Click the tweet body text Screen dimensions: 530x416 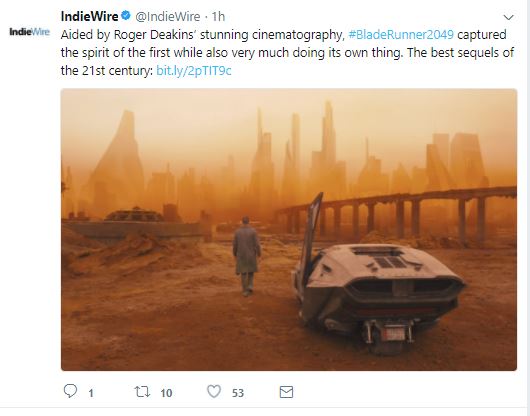tap(287, 53)
